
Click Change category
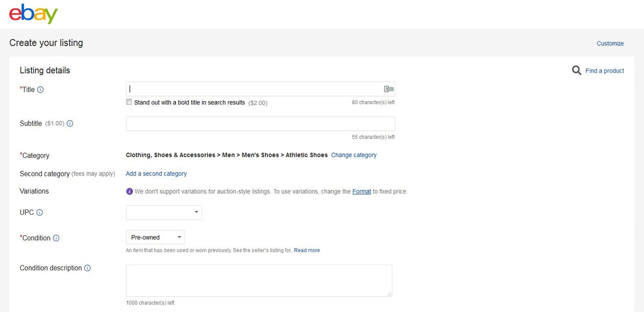tap(354, 155)
